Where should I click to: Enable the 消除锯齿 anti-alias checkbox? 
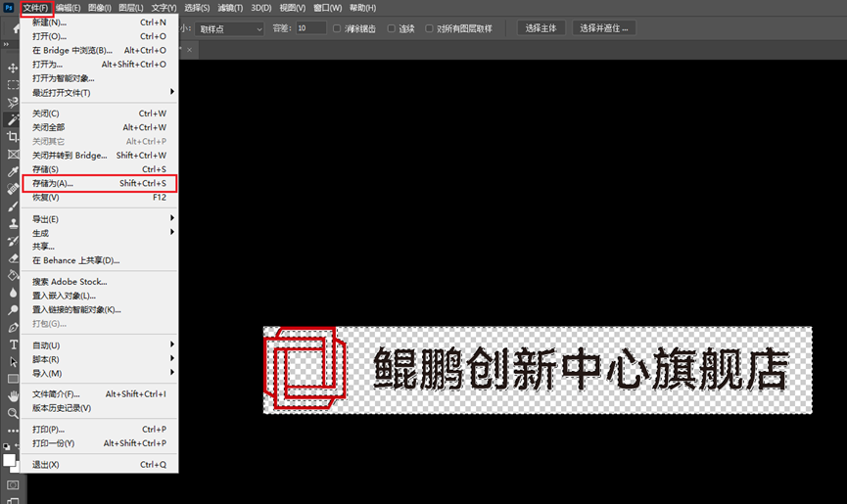(x=337, y=28)
